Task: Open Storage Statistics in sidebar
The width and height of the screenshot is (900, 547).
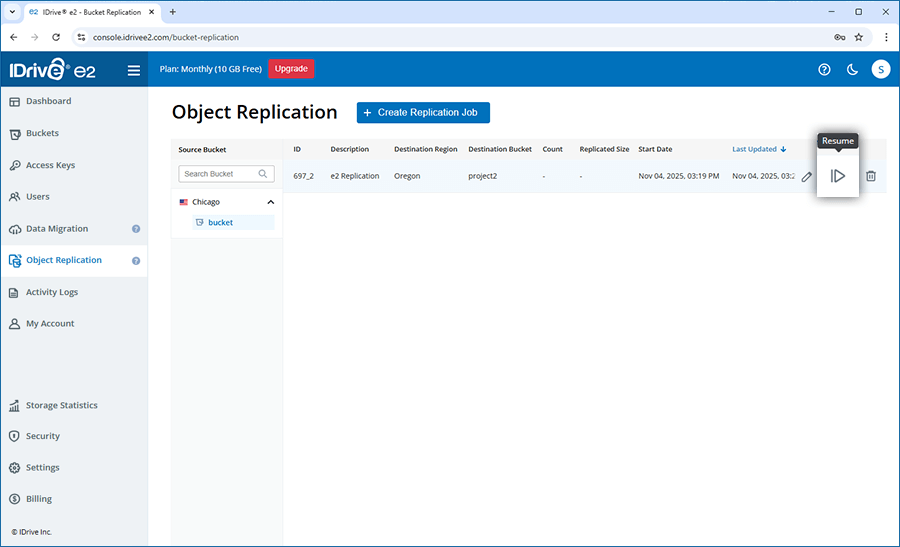Action: pyautogui.click(x=61, y=406)
